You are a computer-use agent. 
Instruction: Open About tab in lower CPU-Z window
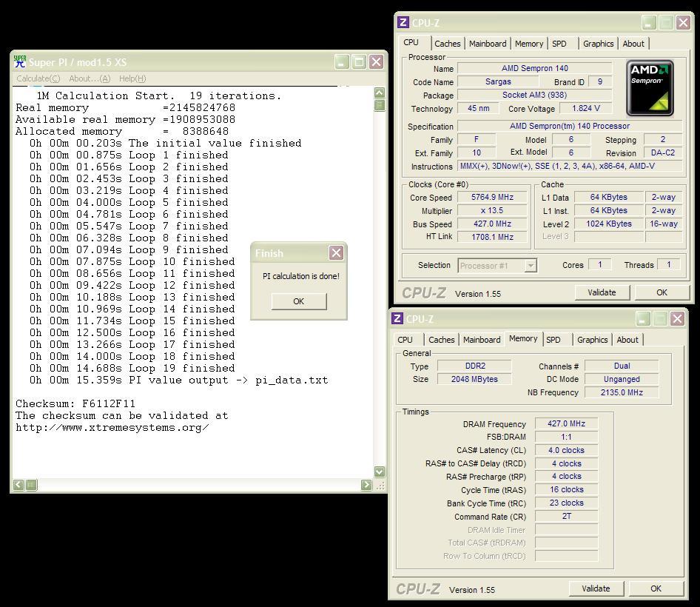pyautogui.click(x=627, y=340)
